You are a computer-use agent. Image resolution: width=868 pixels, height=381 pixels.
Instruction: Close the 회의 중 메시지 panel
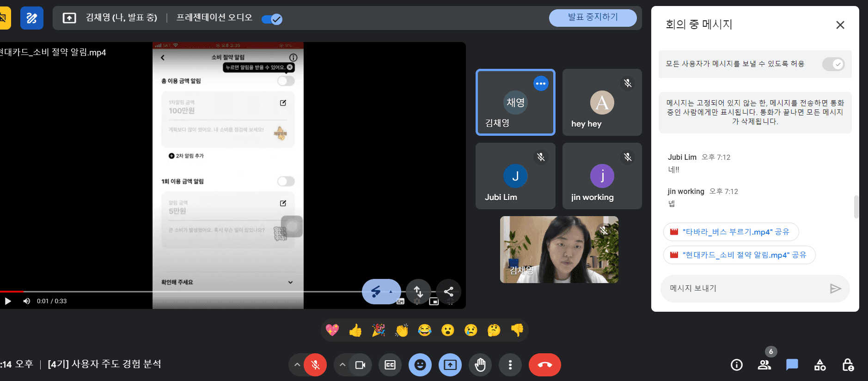click(x=840, y=25)
